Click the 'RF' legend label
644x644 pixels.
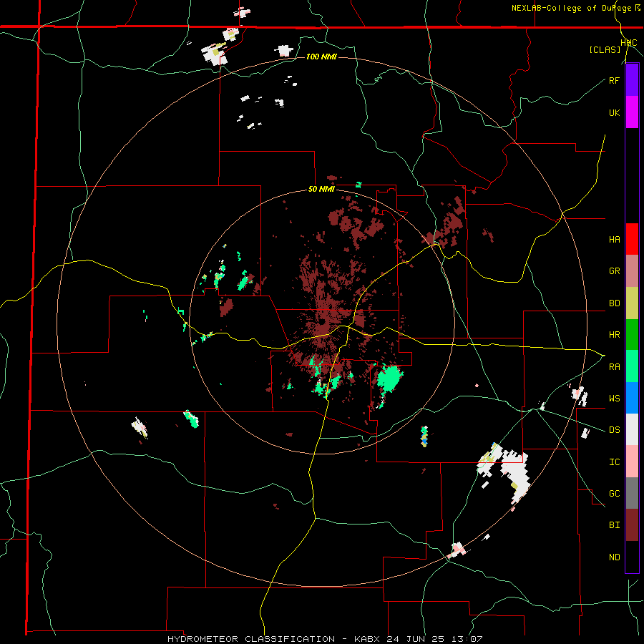click(x=614, y=80)
